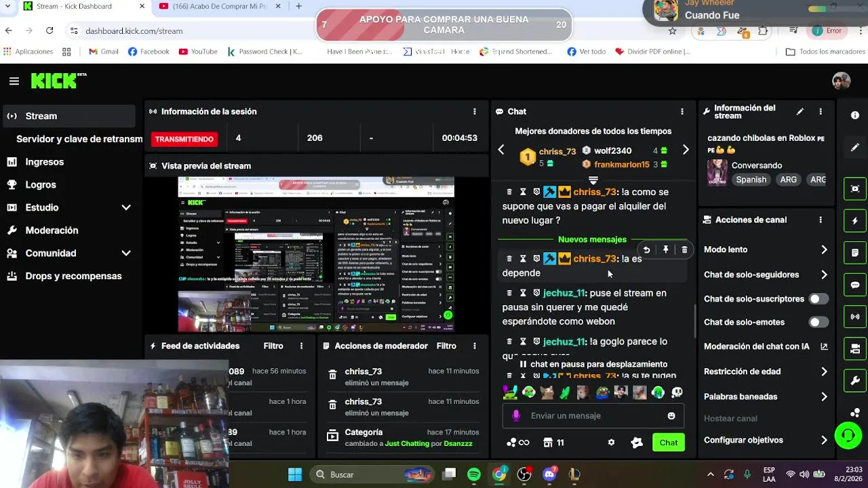
Task: Click the broadcast signal sidebar icon
Action: (x=855, y=317)
